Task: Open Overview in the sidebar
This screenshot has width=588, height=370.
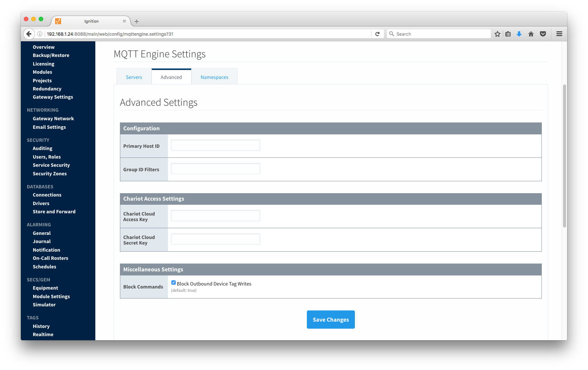Action: pyautogui.click(x=44, y=47)
